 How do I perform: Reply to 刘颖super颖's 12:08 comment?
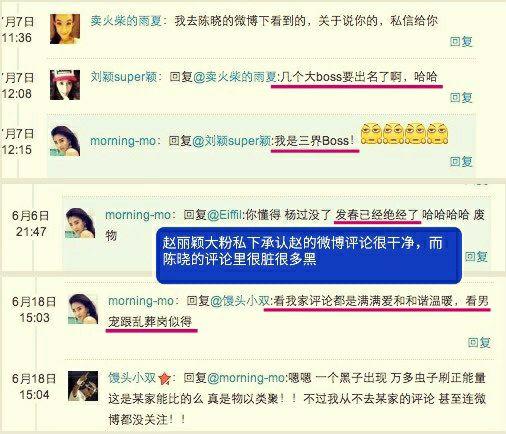pyautogui.click(x=461, y=97)
